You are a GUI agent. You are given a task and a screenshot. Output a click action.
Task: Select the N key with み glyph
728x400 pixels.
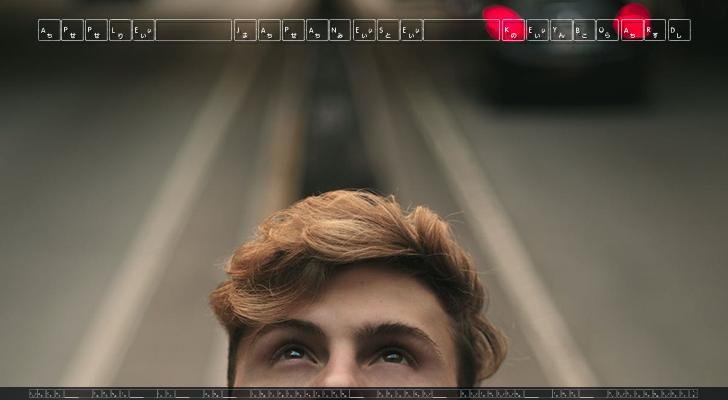[x=340, y=30]
